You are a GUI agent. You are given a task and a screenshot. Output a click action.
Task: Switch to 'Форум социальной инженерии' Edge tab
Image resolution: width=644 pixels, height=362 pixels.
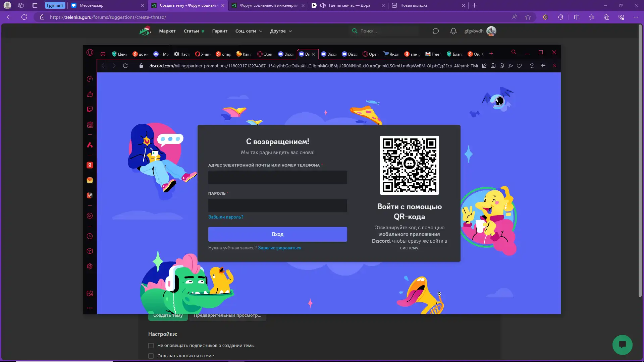[x=268, y=5]
